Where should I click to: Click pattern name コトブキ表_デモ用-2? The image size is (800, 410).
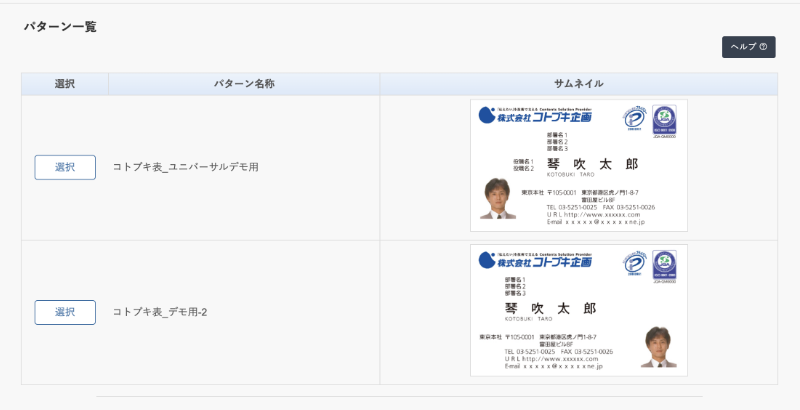point(160,312)
